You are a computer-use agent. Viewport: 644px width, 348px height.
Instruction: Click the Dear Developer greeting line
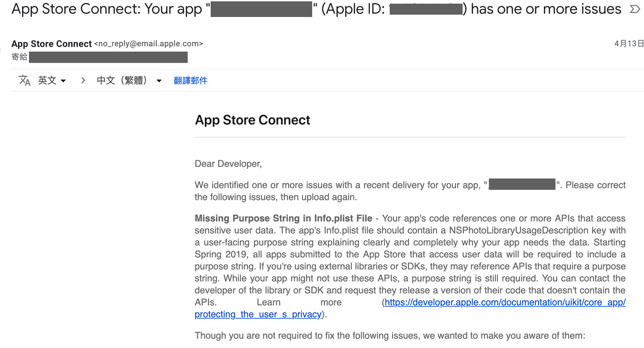[228, 164]
